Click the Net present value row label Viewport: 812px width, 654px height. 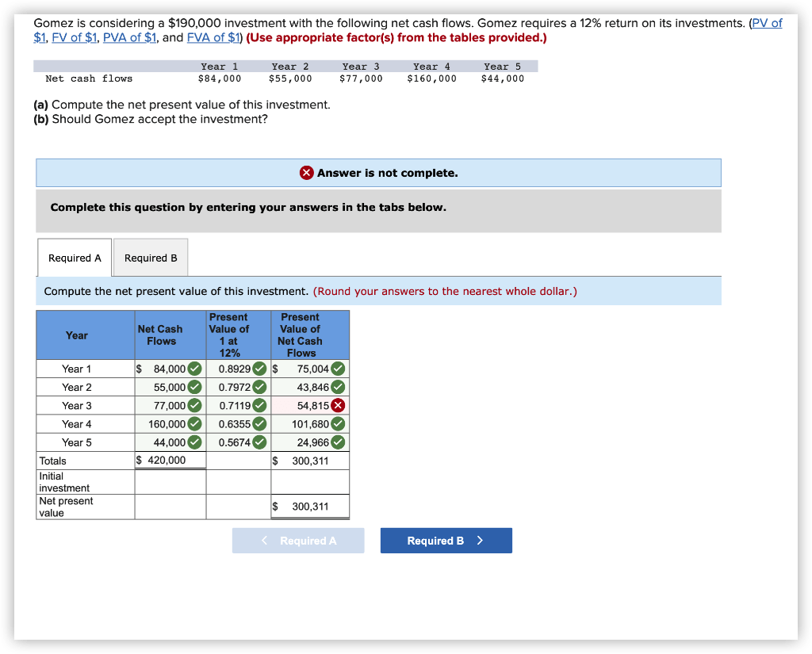point(66,507)
